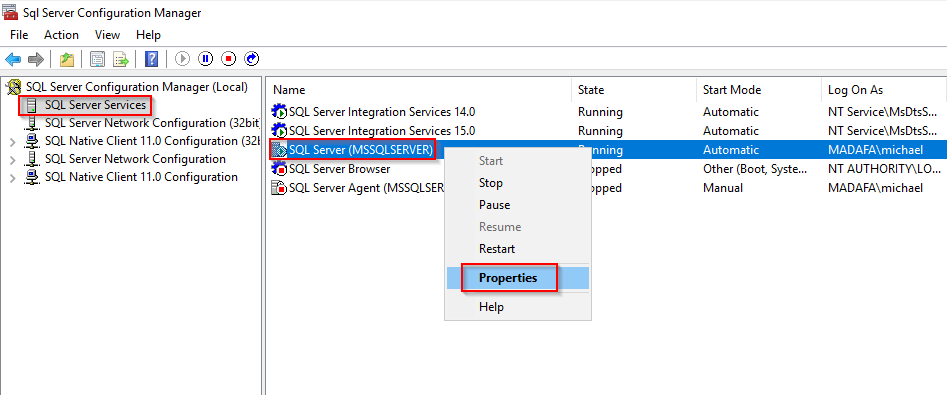947x395 pixels.
Task: Sort by the Name column header
Action: click(419, 90)
